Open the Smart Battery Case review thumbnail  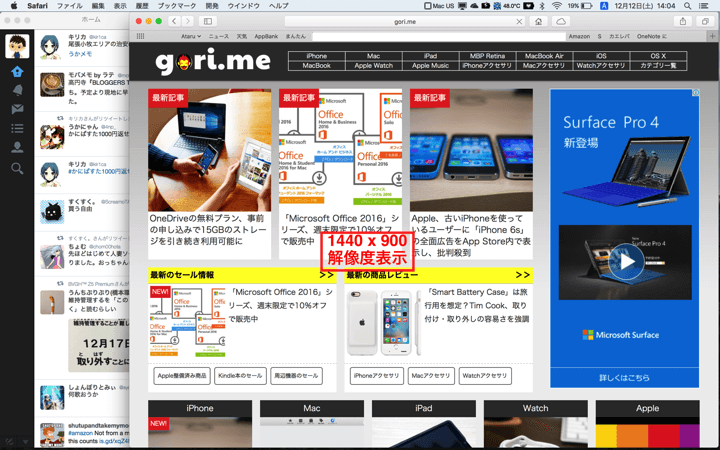coord(383,323)
